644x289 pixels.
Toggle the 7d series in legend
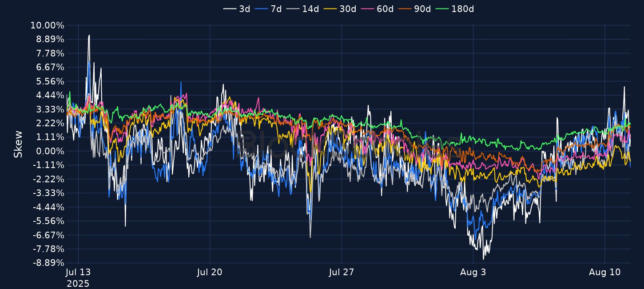(x=268, y=8)
